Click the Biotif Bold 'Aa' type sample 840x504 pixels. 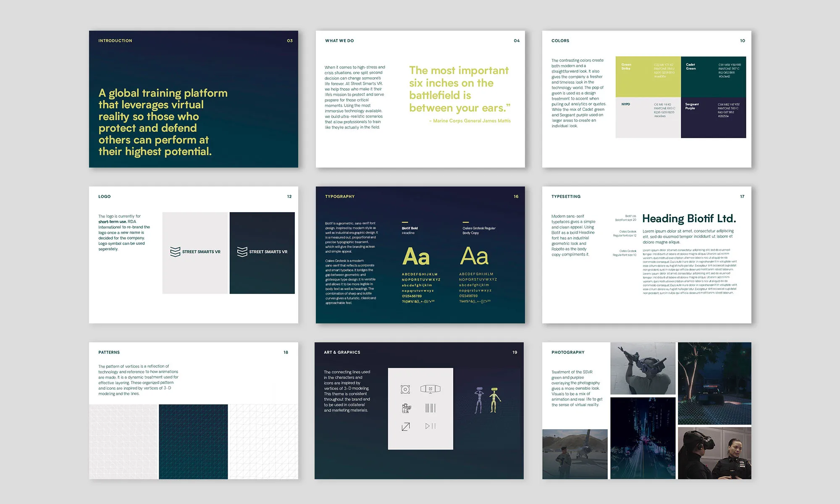pos(416,256)
